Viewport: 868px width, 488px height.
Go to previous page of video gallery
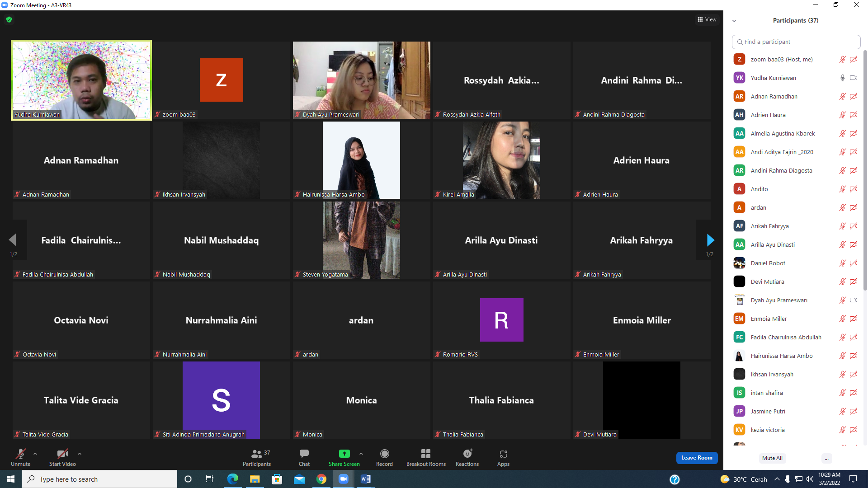(13, 240)
